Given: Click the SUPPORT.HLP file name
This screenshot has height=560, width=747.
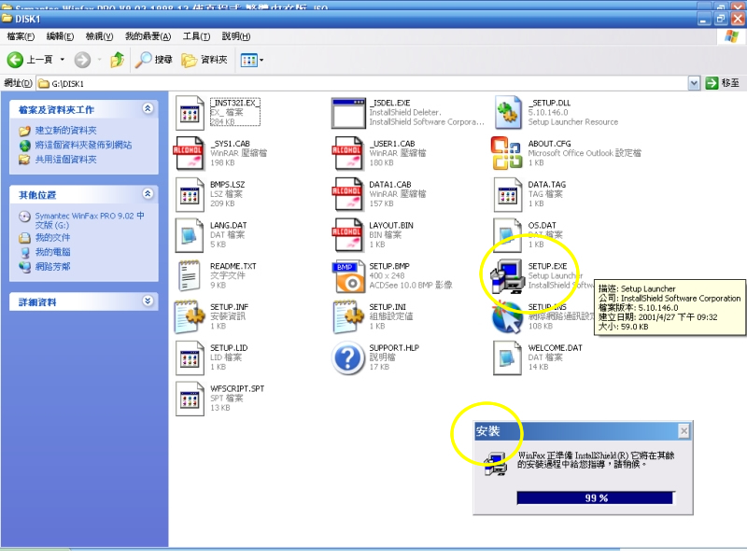Looking at the screenshot, I should click(394, 348).
